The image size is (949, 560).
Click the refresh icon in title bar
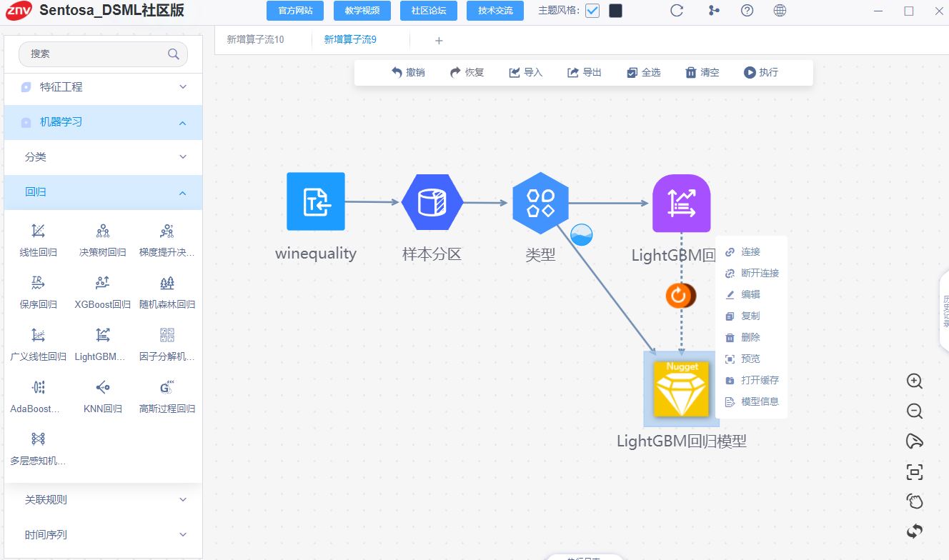pyautogui.click(x=677, y=11)
